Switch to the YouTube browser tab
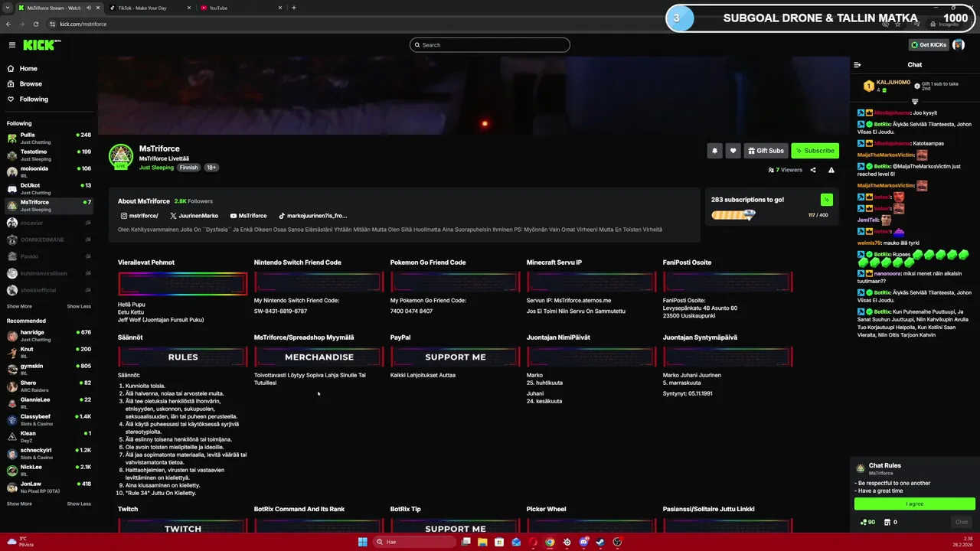The width and height of the screenshot is (980, 551). point(240,8)
